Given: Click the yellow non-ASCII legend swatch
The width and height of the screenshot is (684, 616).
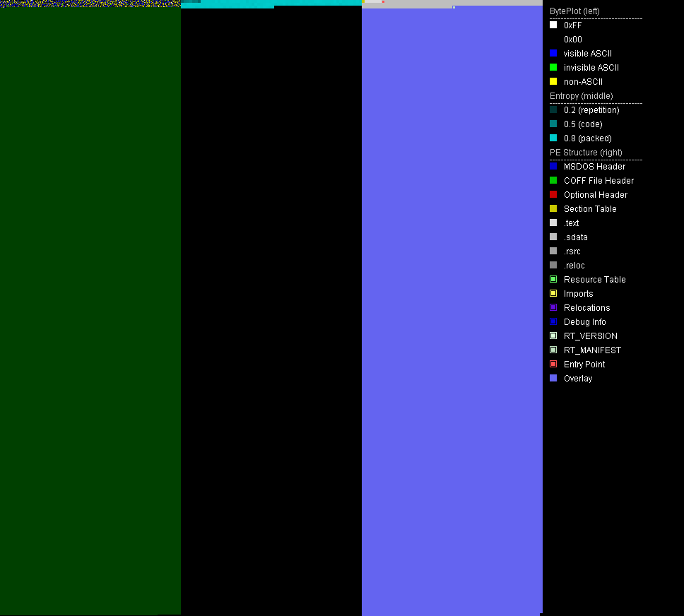Looking at the screenshot, I should (553, 81).
